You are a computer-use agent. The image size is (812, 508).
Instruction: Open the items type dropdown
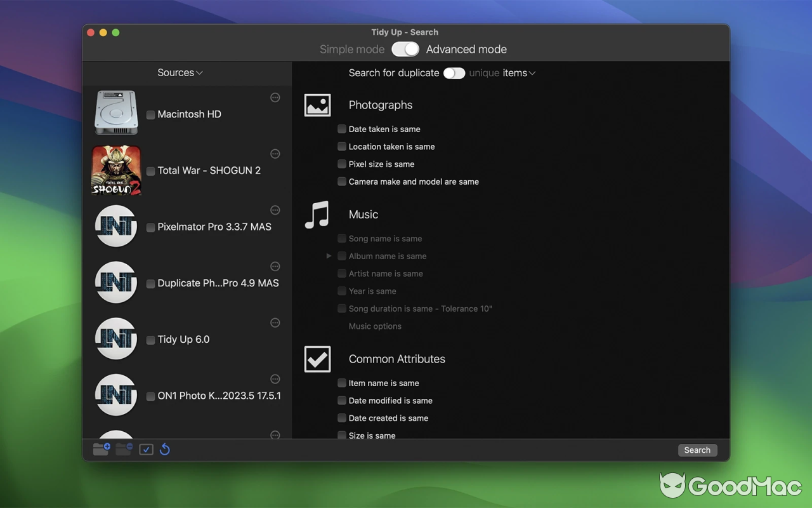point(516,73)
